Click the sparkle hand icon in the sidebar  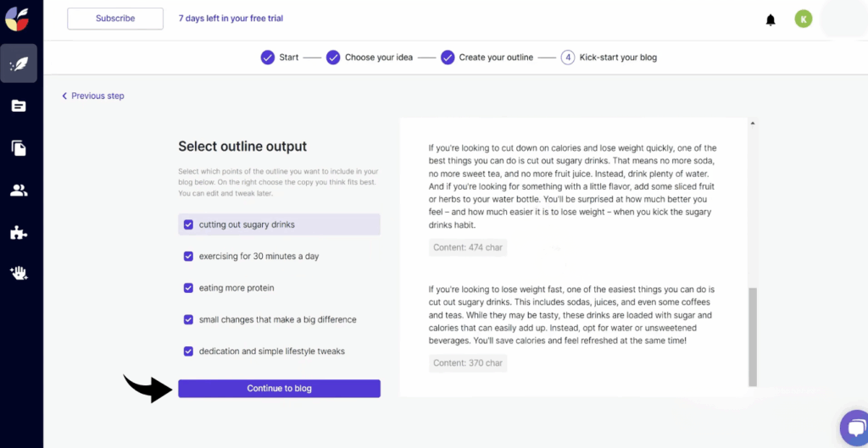coord(18,273)
